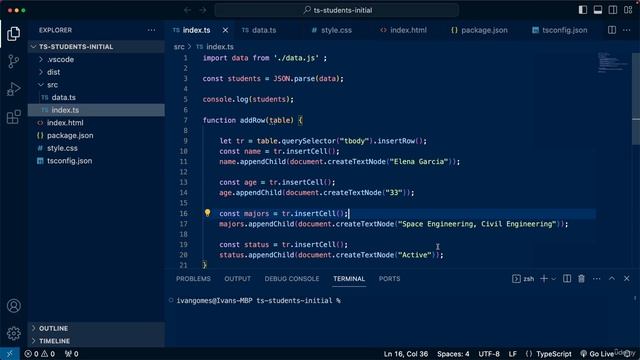
Task: Close the index.ts editor tab
Action: [x=225, y=30]
